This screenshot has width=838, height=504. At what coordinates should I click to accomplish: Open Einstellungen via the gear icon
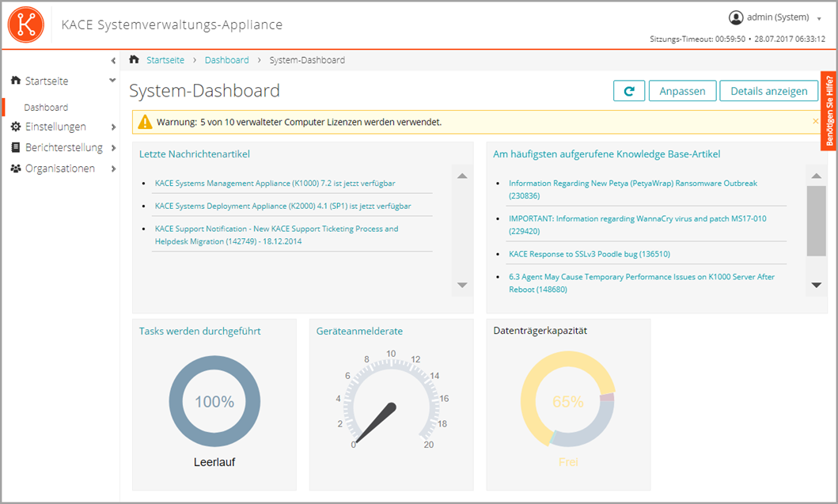click(x=15, y=127)
